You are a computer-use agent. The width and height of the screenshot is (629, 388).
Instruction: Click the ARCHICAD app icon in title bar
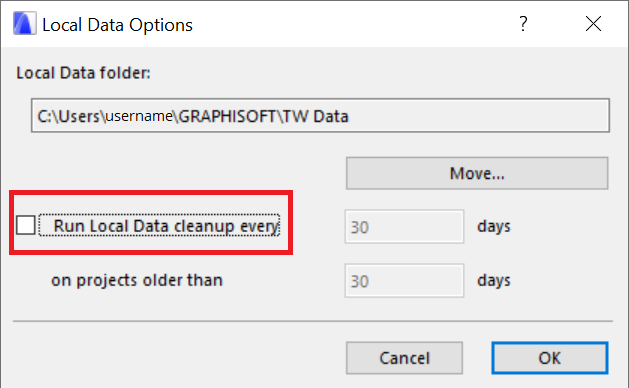click(x=24, y=24)
